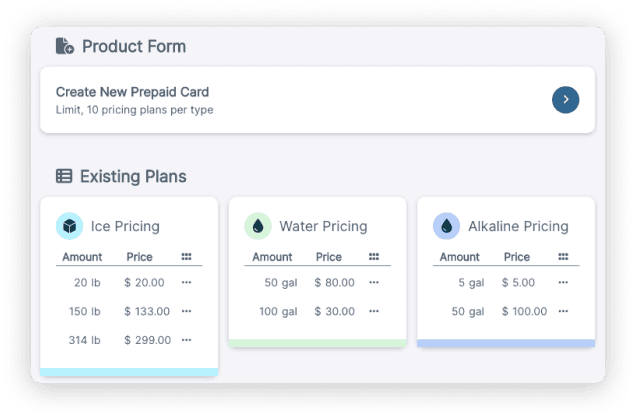Click the Ice Pricing cube icon
The width and height of the screenshot is (636, 418).
click(70, 226)
